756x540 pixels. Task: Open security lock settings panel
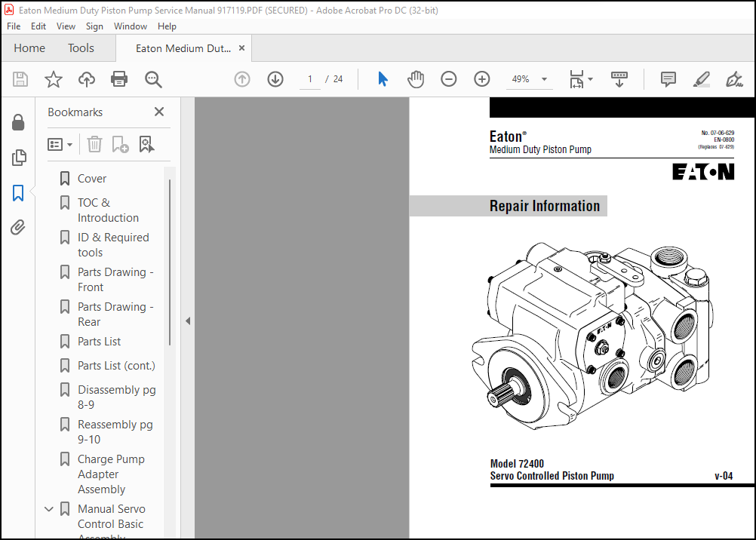click(18, 122)
